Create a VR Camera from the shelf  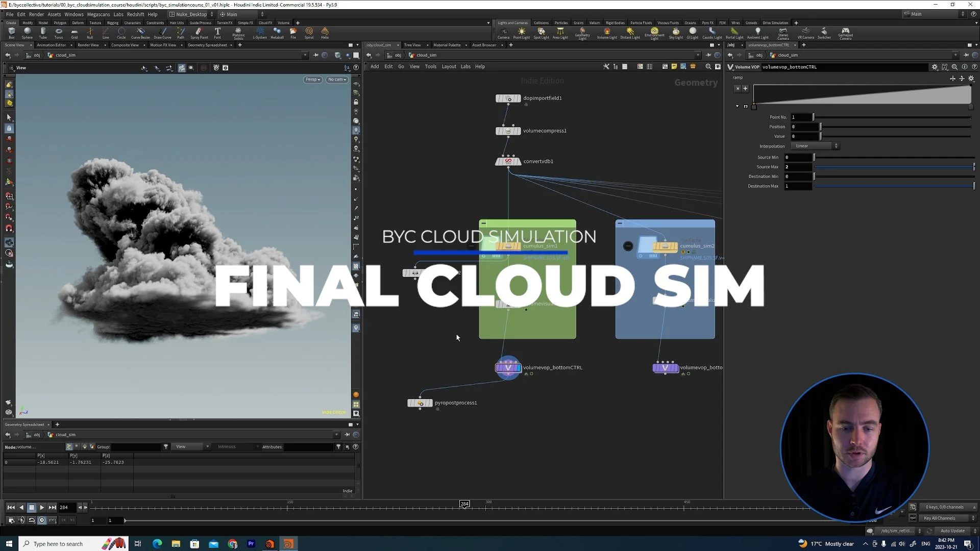805,33
